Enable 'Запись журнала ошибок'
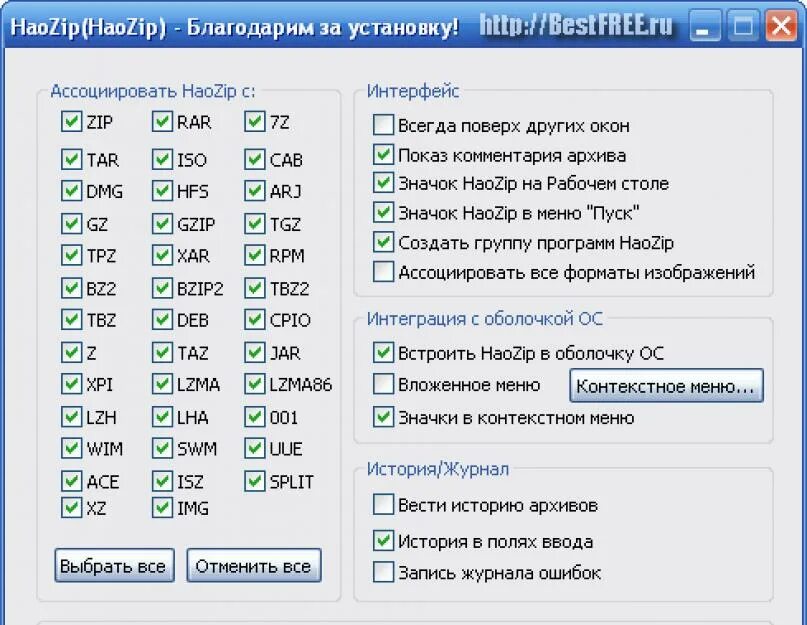Viewport: 807px width, 625px height. 383,572
